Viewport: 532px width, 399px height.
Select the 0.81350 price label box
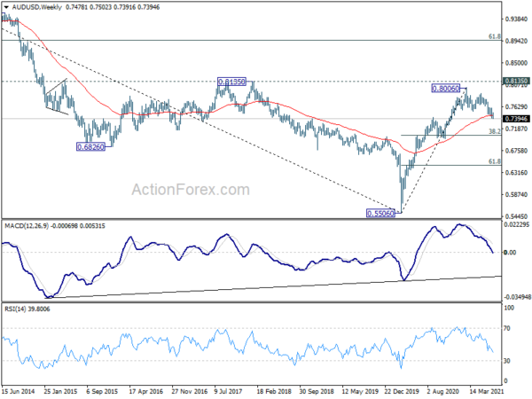231,82
